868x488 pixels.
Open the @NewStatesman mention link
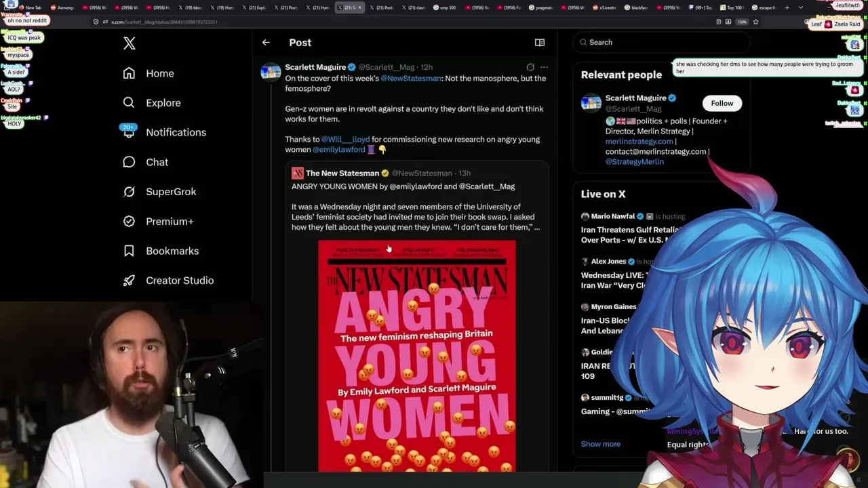pos(411,79)
